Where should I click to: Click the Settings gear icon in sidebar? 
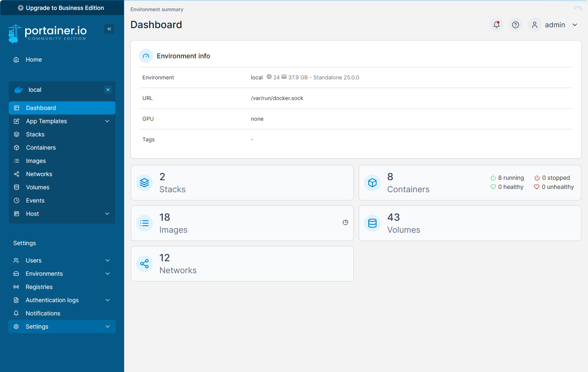16,327
